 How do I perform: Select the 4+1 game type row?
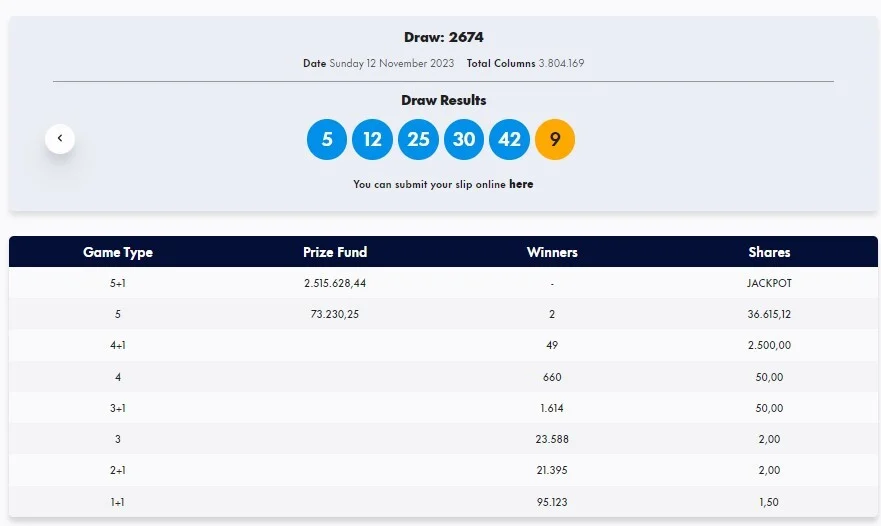443,345
